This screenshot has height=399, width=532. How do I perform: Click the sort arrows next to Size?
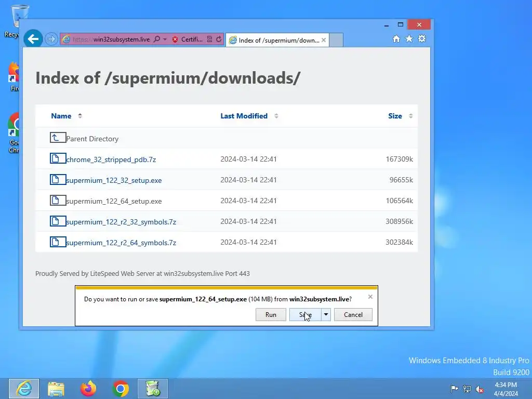410,116
